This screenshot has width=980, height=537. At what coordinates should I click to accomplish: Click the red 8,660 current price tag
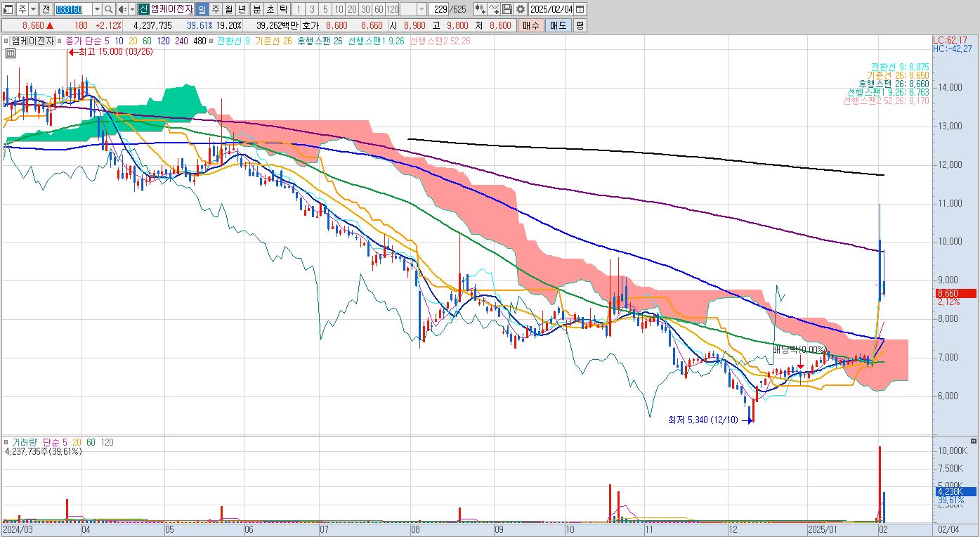[955, 293]
